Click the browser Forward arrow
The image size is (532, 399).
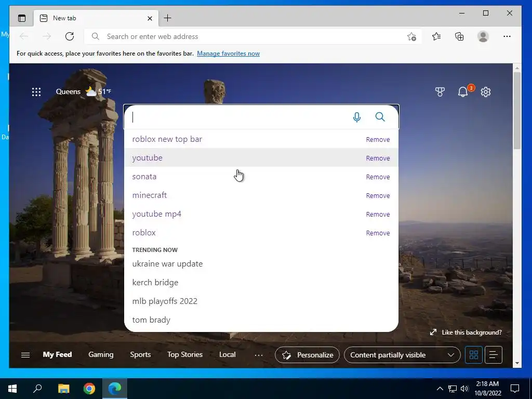click(47, 36)
